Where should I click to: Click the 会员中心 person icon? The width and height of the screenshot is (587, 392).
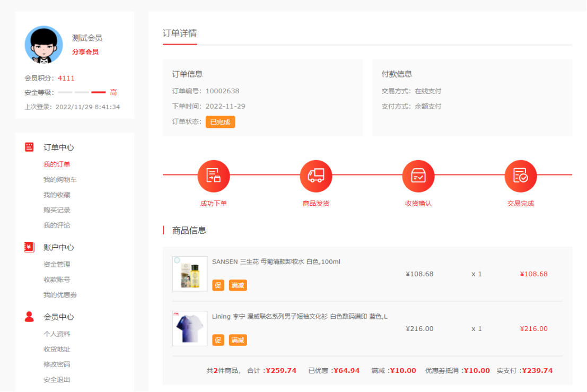point(29,317)
